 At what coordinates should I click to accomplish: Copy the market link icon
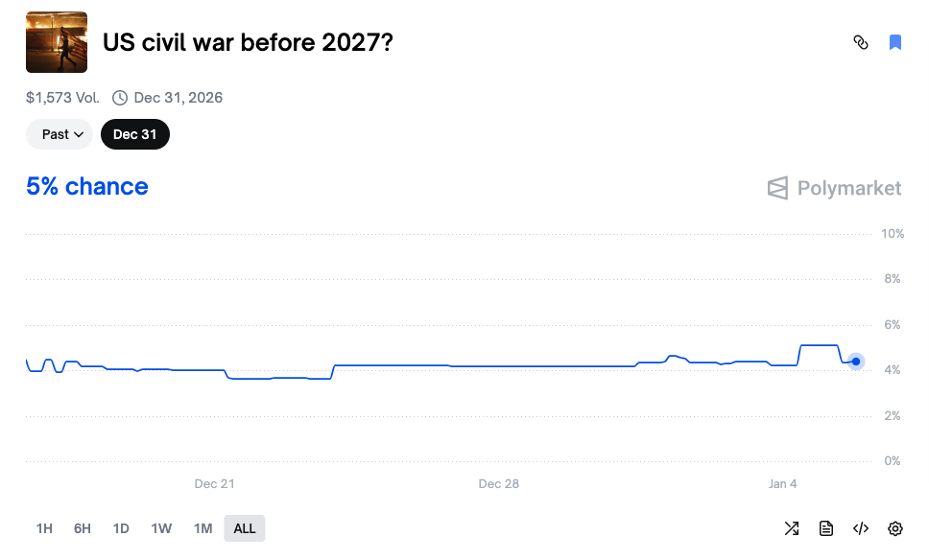(x=861, y=42)
